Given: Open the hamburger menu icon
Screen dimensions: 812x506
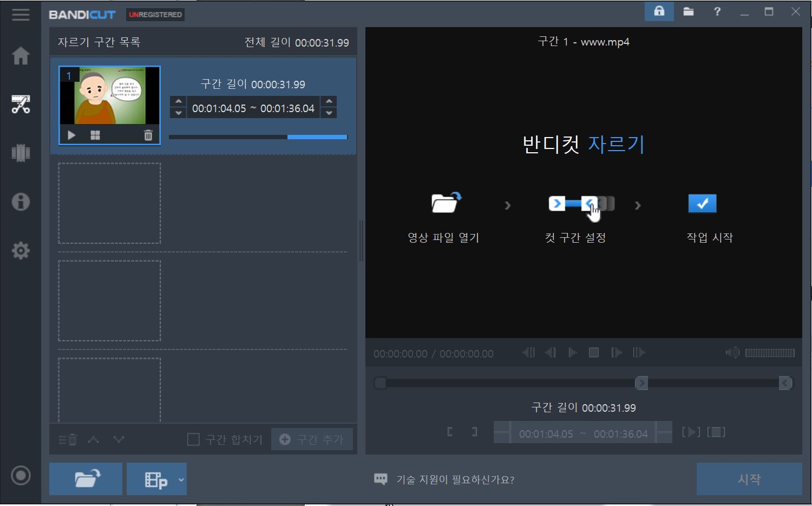Looking at the screenshot, I should point(21,15).
